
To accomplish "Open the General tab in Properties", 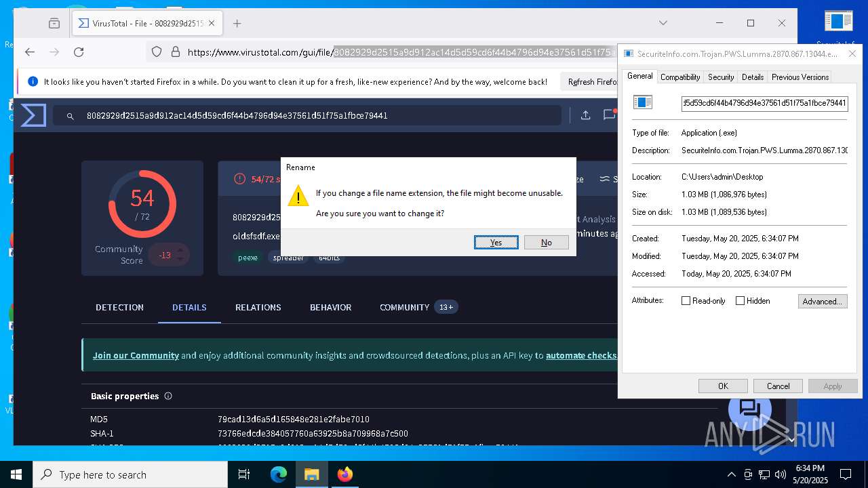I will [x=639, y=76].
